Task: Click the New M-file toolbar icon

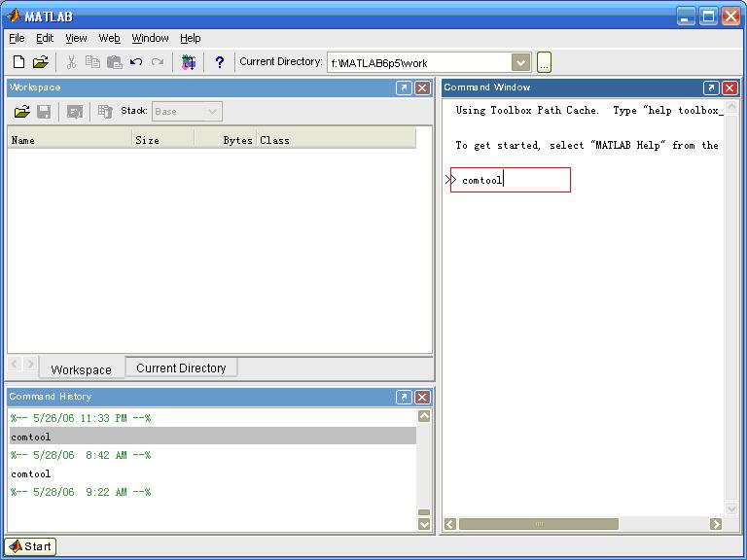Action: tap(19, 62)
